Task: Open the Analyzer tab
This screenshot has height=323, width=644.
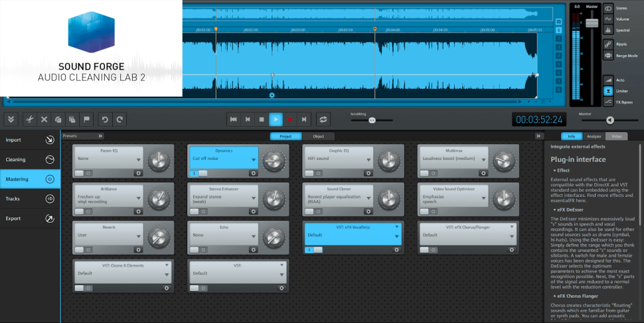Action: 594,136
